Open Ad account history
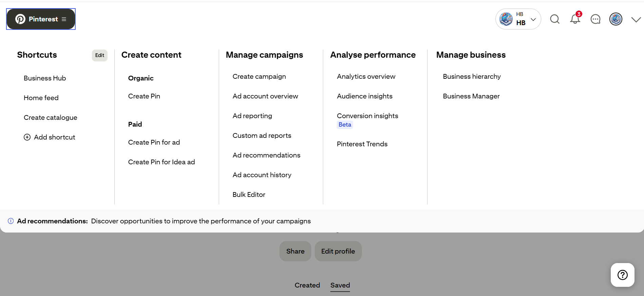Viewport: 644px width, 296px height. click(x=262, y=175)
